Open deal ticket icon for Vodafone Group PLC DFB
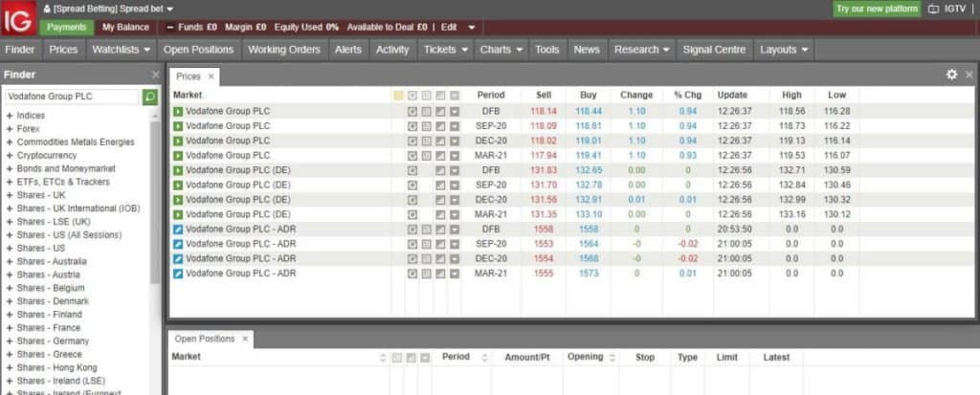The image size is (980, 395). tap(412, 111)
